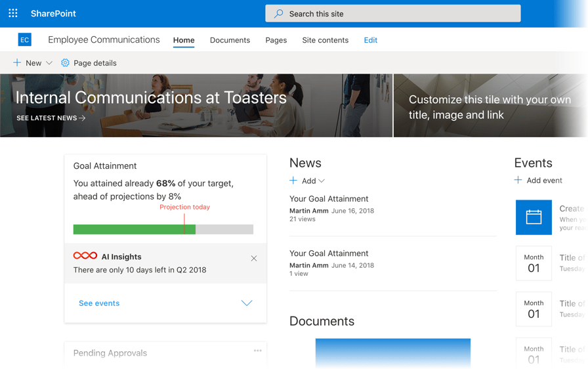Open Page details gear icon
This screenshot has width=588, height=369.
(65, 62)
